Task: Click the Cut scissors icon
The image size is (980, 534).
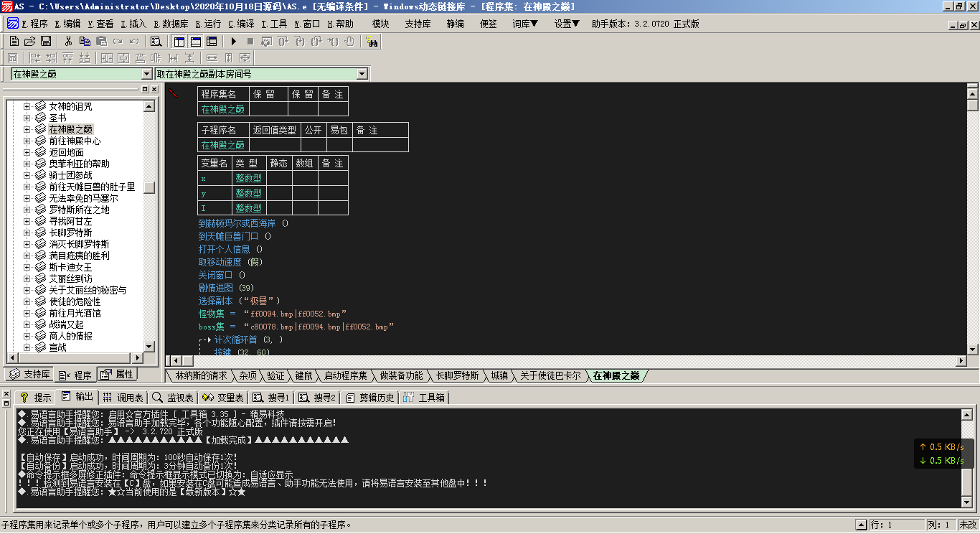Action: click(69, 42)
